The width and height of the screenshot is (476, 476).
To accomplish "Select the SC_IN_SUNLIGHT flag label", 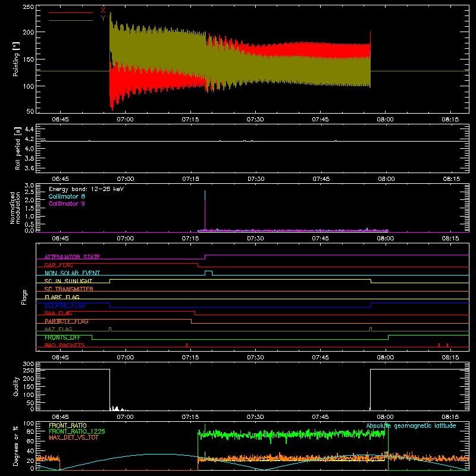I will tap(68, 281).
